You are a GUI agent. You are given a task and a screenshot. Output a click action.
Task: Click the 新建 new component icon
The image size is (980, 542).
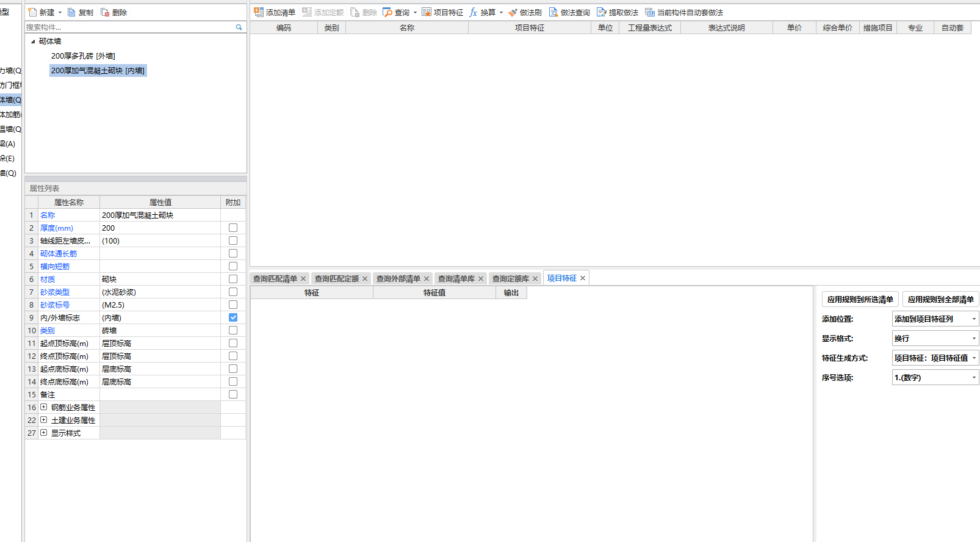(x=32, y=12)
